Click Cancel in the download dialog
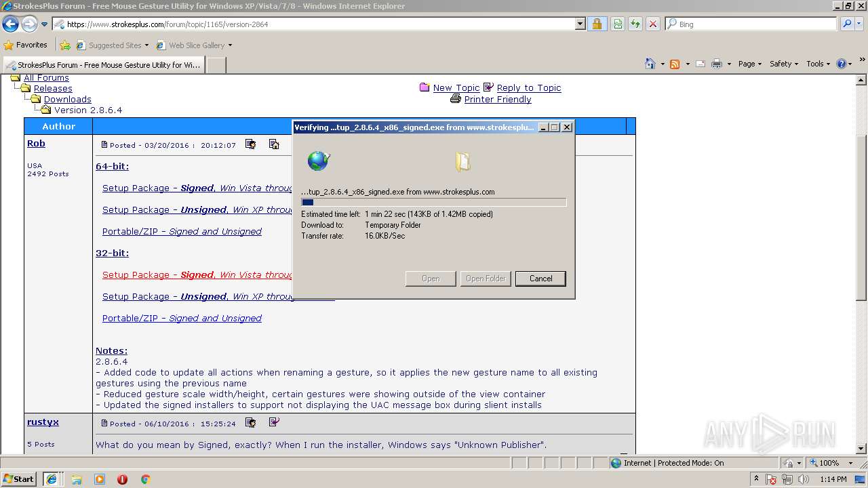The height and width of the screenshot is (488, 868). [540, 279]
